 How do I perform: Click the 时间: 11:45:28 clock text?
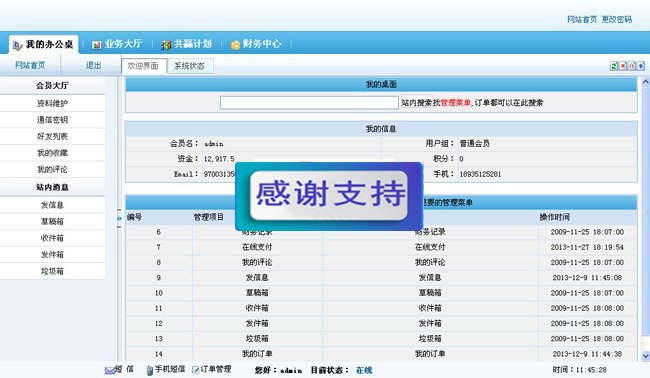(580, 370)
